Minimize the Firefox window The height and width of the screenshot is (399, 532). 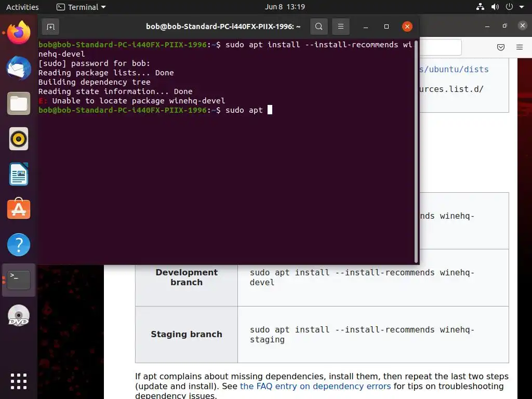[x=487, y=26]
